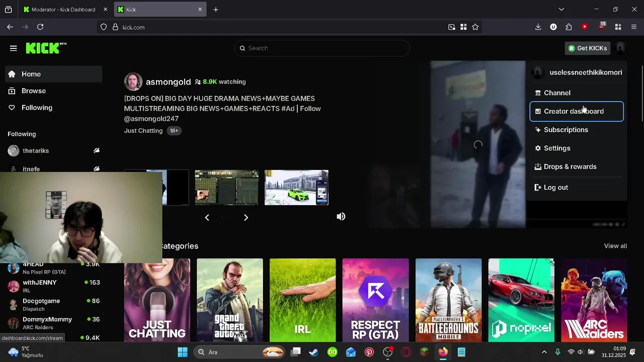Open thetariks in the Following list
644x362 pixels.
tap(54, 151)
